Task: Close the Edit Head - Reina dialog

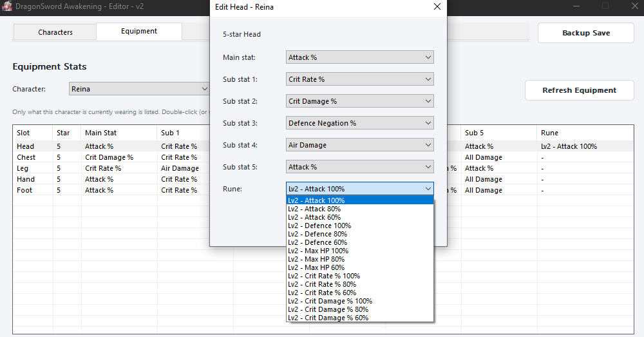Action: pyautogui.click(x=437, y=6)
